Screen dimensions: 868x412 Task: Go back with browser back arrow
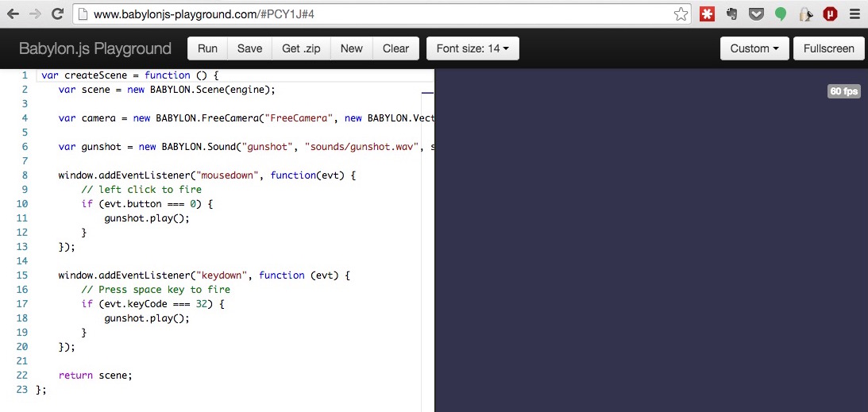pos(12,14)
